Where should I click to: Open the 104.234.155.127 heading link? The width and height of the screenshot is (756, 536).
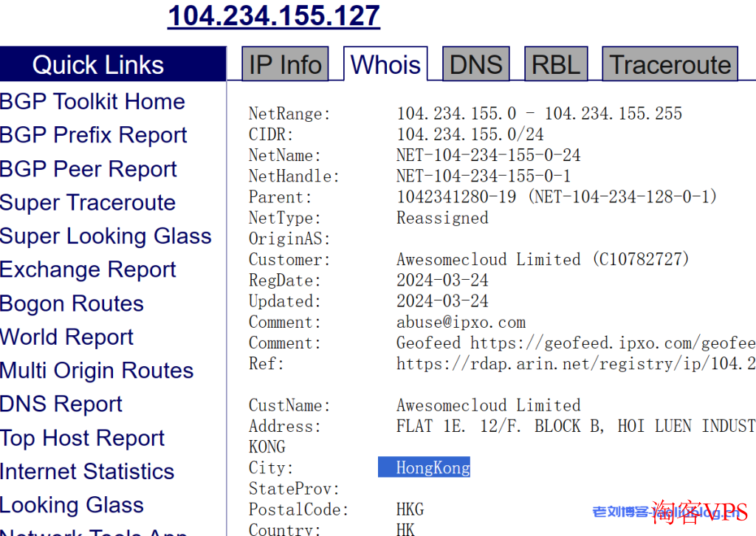(x=274, y=16)
